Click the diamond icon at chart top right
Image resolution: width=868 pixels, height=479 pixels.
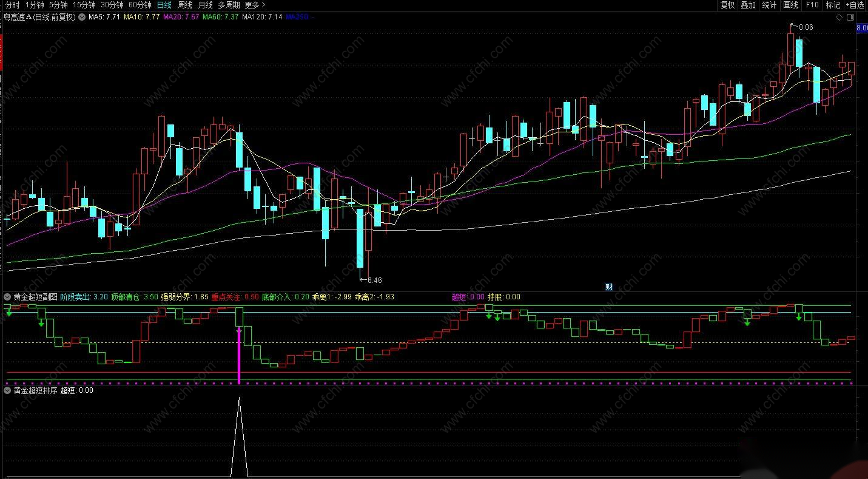click(x=839, y=17)
